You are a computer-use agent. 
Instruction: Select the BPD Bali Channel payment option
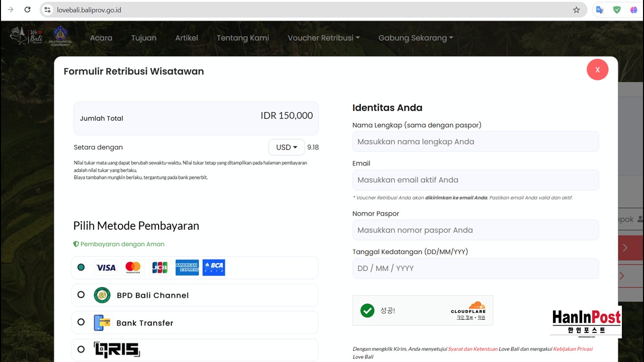(81, 295)
